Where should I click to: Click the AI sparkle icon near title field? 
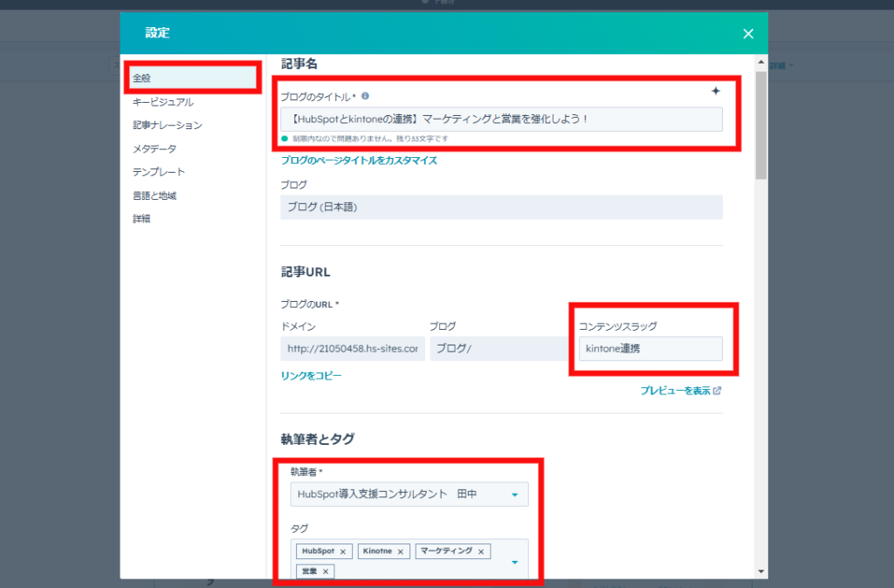716,91
